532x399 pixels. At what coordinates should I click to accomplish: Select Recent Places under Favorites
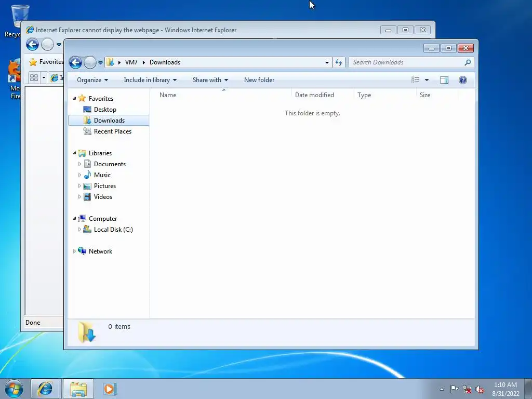point(112,131)
